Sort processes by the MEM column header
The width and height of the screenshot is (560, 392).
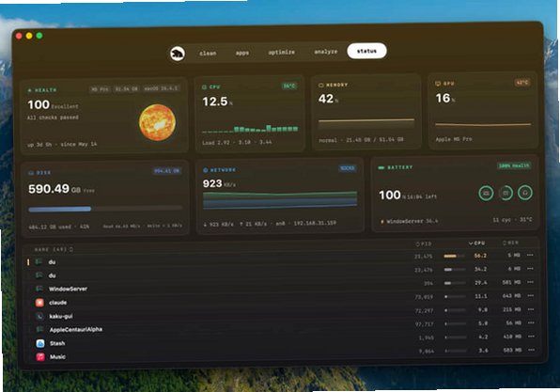(x=510, y=243)
